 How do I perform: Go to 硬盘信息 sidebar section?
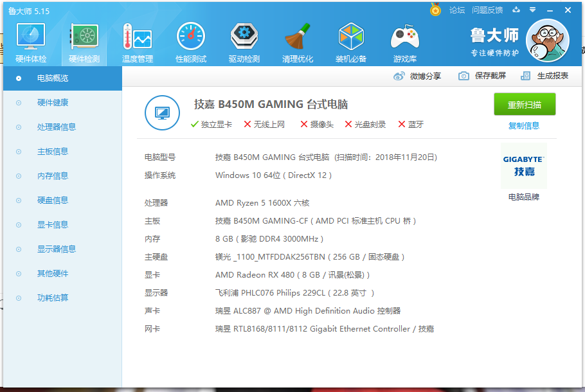[52, 200]
